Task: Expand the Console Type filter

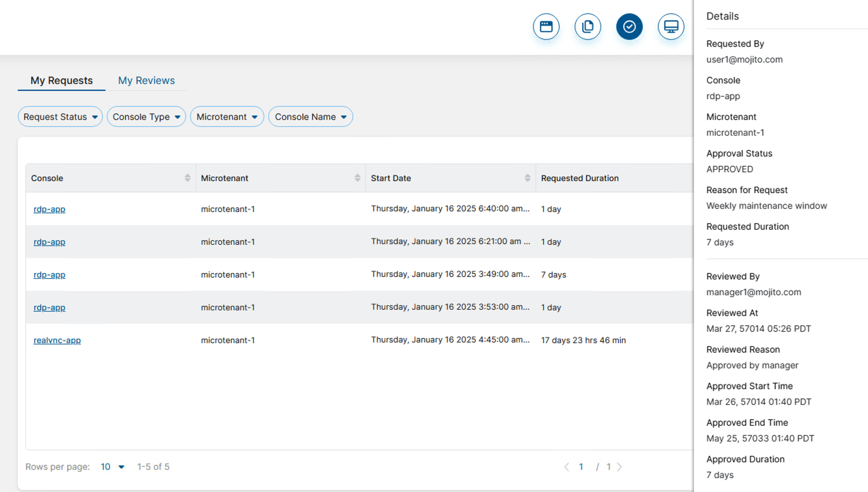Action: coord(146,117)
